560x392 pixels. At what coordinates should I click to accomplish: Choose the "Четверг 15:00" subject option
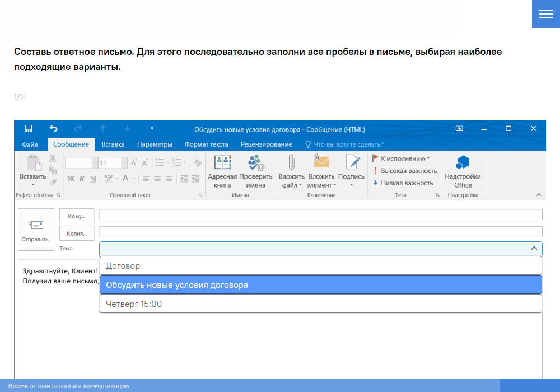(320, 304)
